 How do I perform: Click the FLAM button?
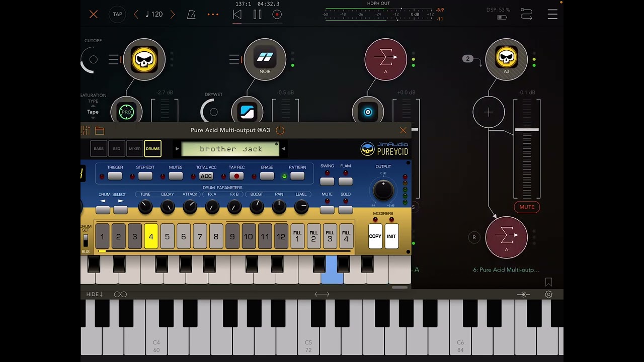click(346, 182)
